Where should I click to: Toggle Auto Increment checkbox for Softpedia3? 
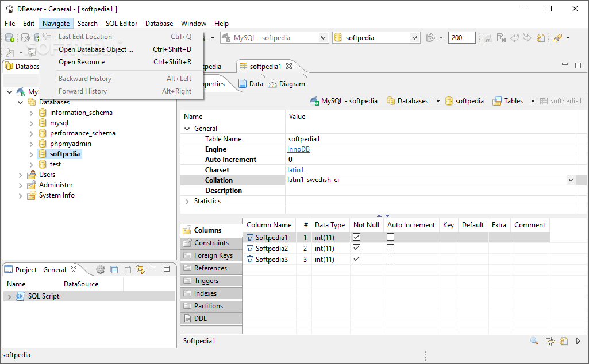(390, 258)
